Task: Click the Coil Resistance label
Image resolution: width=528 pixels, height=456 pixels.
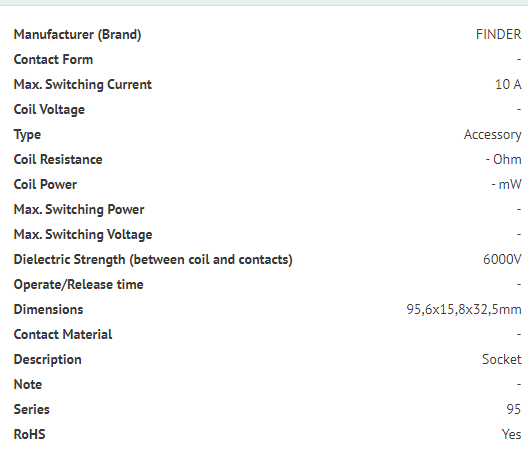Action: (58, 159)
